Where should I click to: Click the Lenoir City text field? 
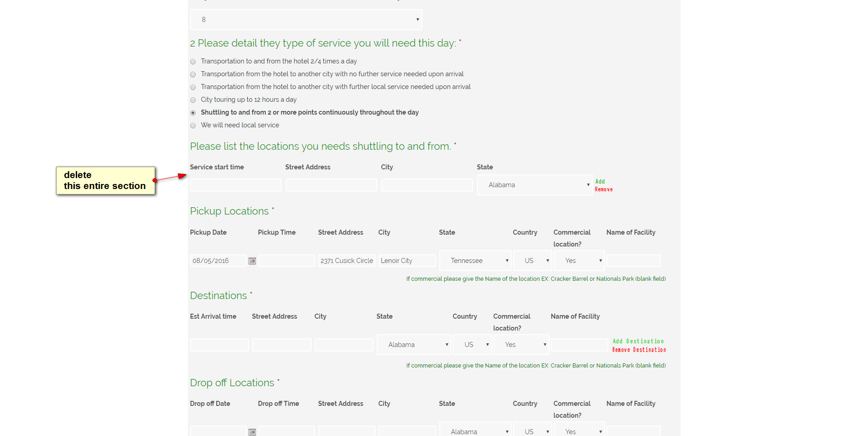pyautogui.click(x=407, y=261)
